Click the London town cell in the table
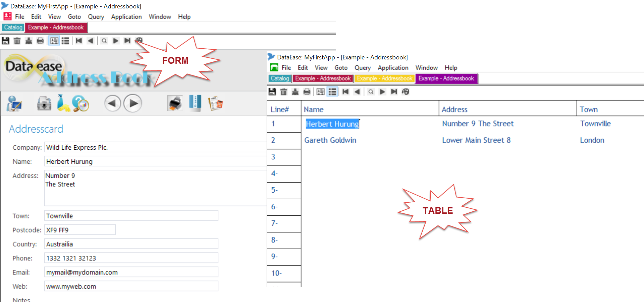644x302 pixels. [592, 140]
